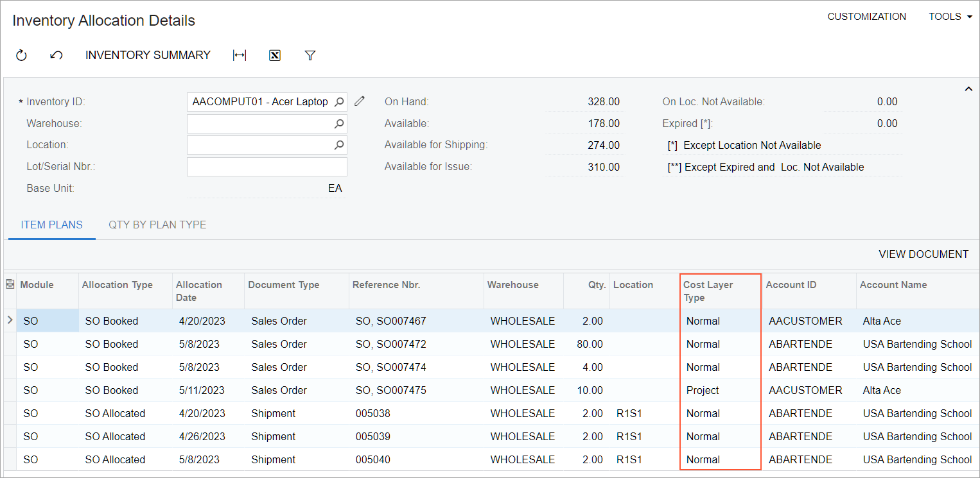The width and height of the screenshot is (980, 478).
Task: Click the Base Unit value 'EA'
Action: click(x=335, y=189)
